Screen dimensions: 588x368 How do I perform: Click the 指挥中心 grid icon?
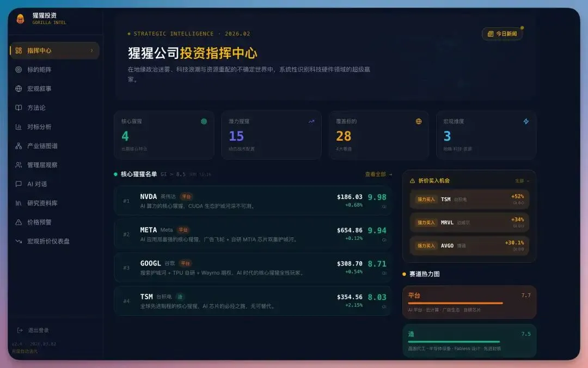click(19, 50)
